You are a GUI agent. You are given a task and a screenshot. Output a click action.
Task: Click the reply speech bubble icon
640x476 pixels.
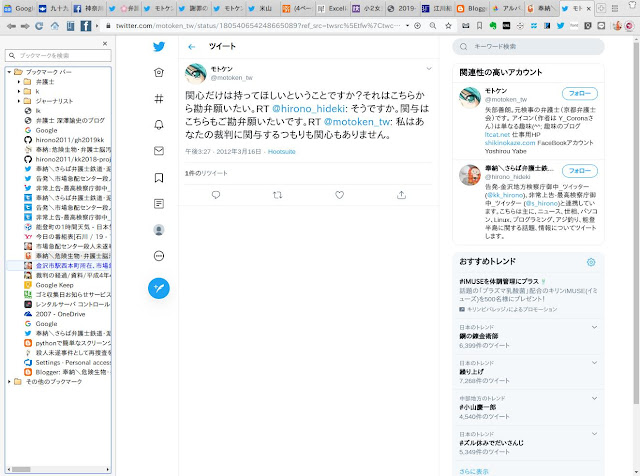click(216, 195)
